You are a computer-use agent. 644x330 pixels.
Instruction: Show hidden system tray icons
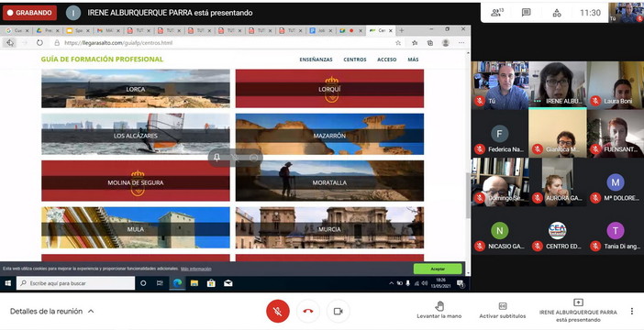pos(391,283)
